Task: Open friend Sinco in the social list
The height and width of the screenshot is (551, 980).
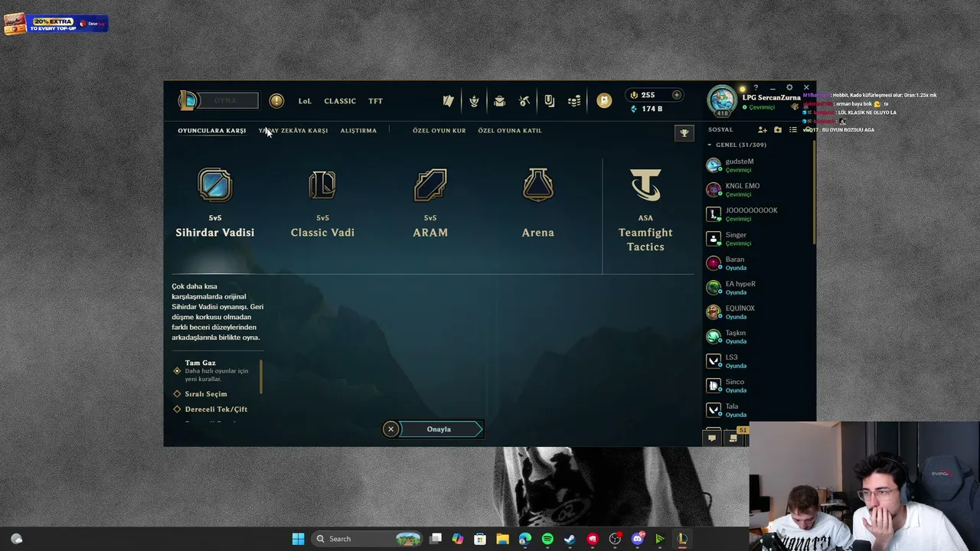Action: [758, 385]
